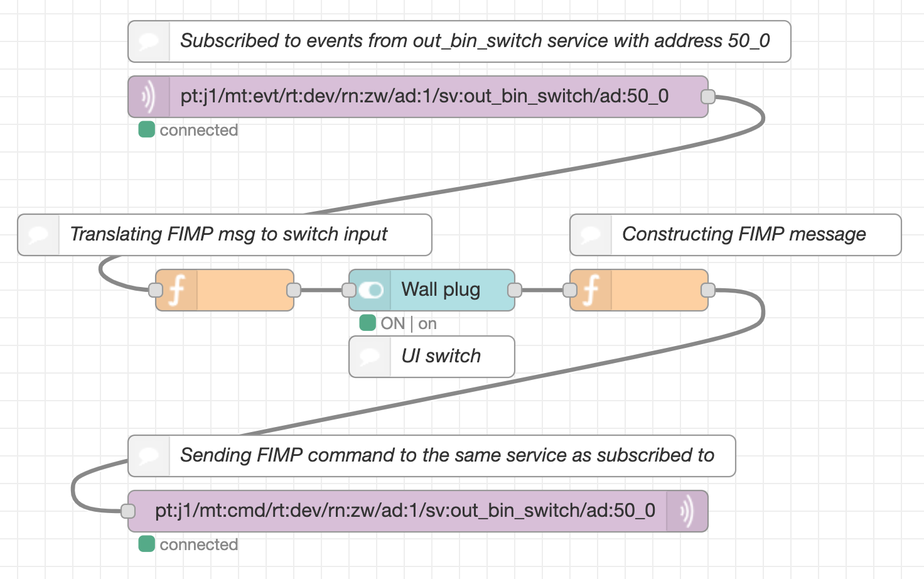Click the function icon on the left orange node
Viewport: 924px width, 579px height.
point(176,290)
